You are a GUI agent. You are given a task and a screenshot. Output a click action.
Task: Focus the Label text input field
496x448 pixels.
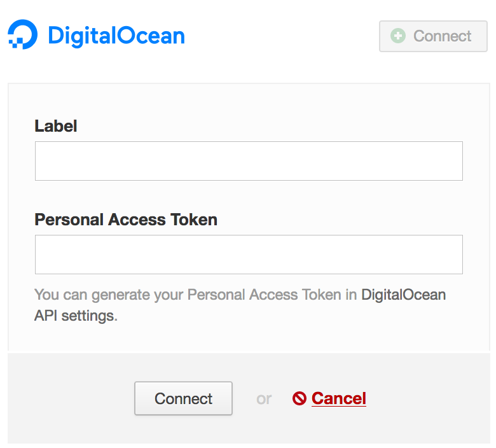coord(249,161)
